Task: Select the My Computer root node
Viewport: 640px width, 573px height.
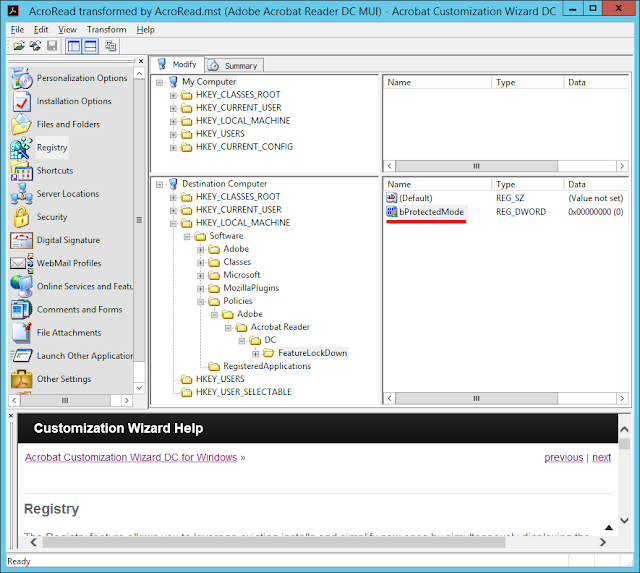Action: click(209, 82)
